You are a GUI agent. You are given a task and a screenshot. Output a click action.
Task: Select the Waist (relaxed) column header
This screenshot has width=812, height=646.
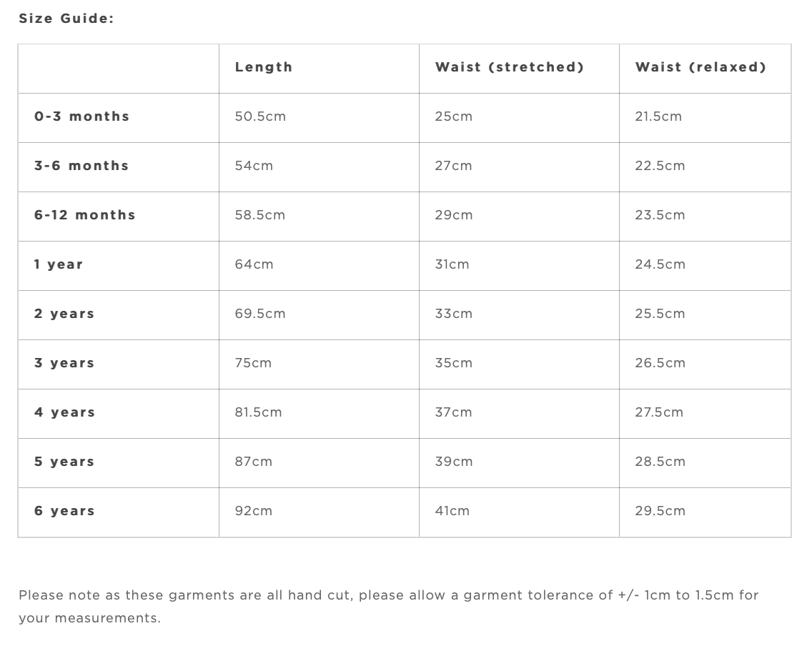tap(700, 67)
